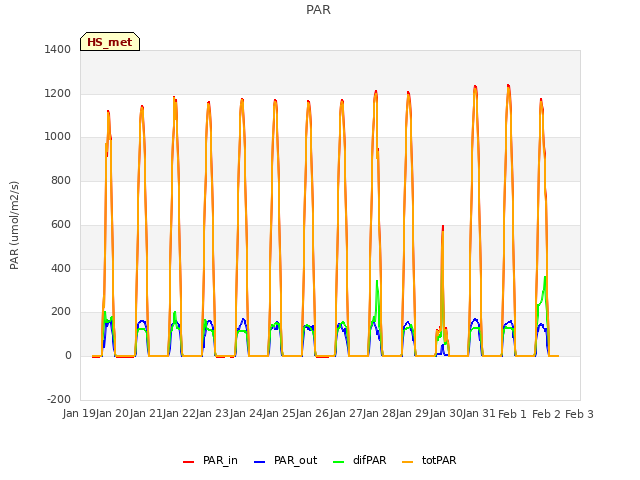Screen dimensions: 640x480
Task: Click the 1200 y-axis tick label
Action: 58,93
